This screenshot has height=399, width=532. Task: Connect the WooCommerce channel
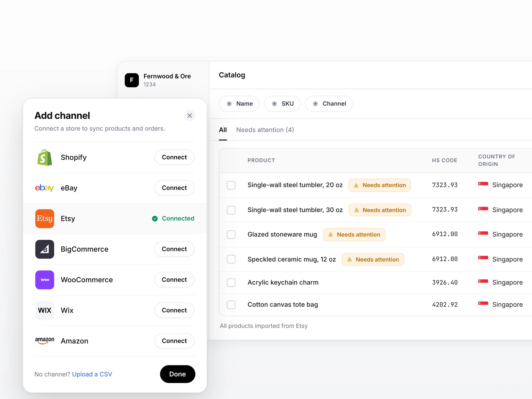(174, 280)
